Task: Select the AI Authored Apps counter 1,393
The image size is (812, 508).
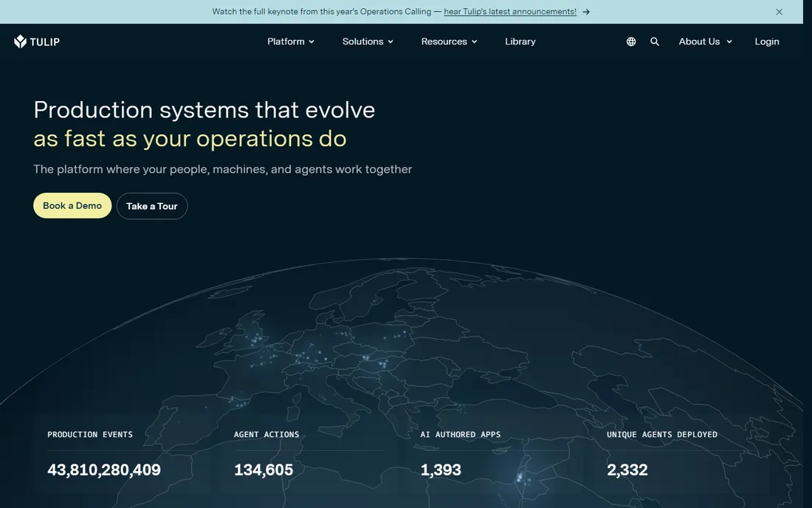Action: [441, 470]
